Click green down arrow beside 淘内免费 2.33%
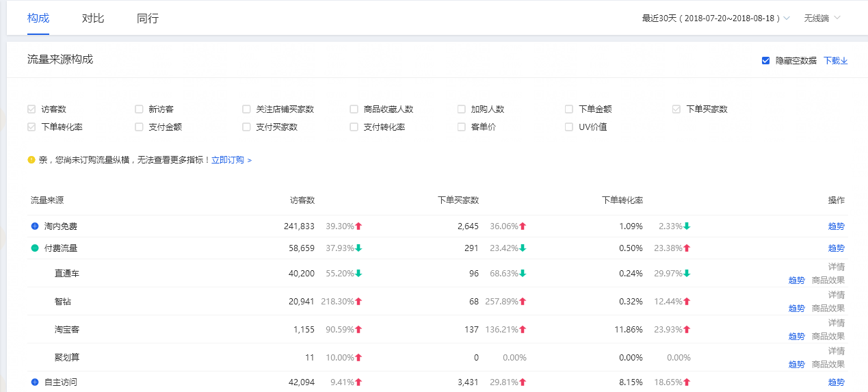Image resolution: width=868 pixels, height=392 pixels. [687, 226]
